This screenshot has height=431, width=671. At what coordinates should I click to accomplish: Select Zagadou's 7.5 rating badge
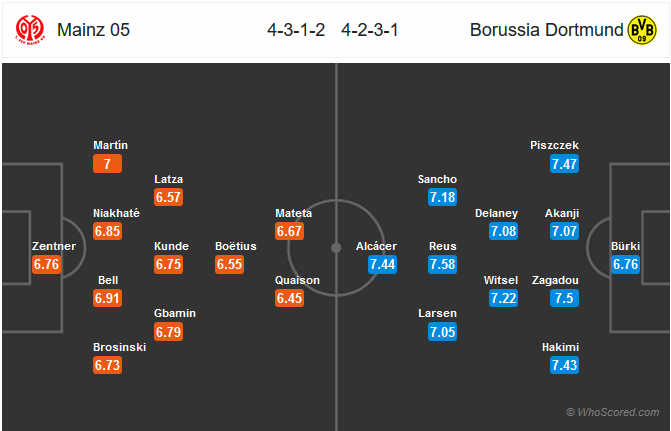(564, 298)
